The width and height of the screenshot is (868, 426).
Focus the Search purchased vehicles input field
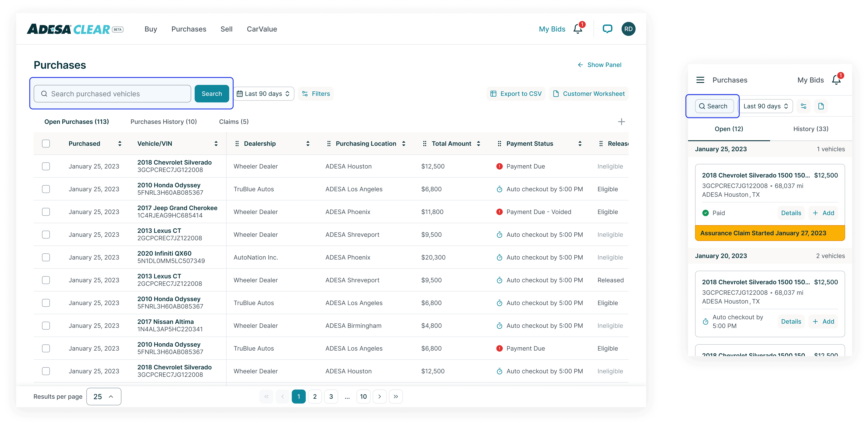click(x=112, y=94)
